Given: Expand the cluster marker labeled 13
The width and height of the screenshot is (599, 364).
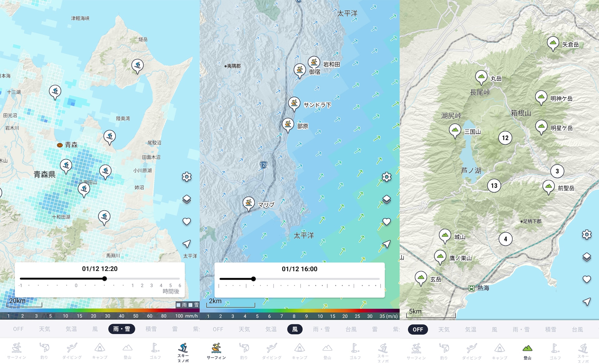Looking at the screenshot, I should (x=494, y=186).
